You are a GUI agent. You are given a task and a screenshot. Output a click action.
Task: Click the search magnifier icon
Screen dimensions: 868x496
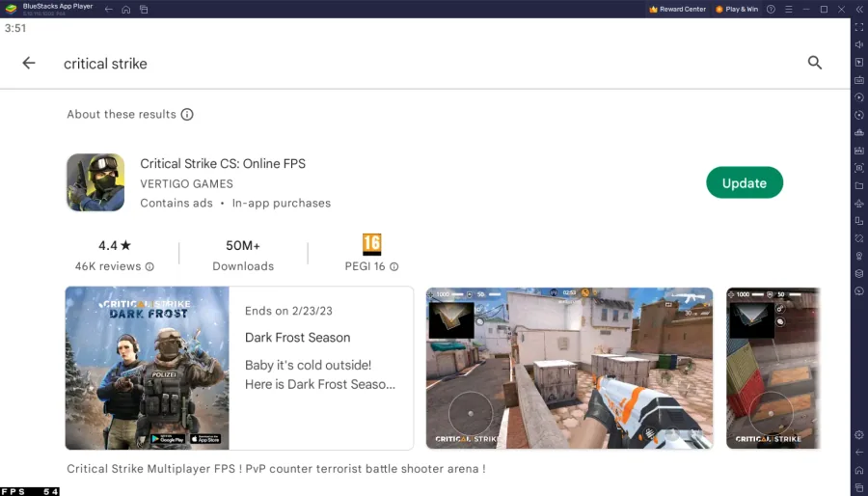[x=814, y=63]
